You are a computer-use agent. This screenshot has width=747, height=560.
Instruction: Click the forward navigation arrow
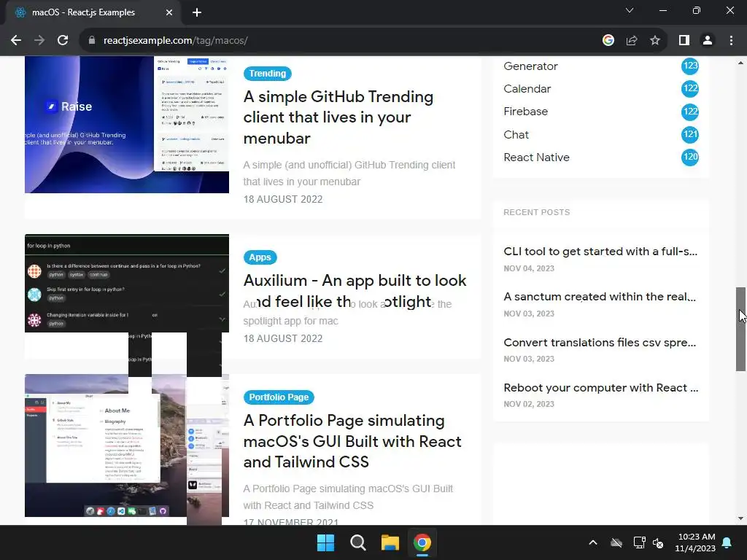[x=39, y=41]
